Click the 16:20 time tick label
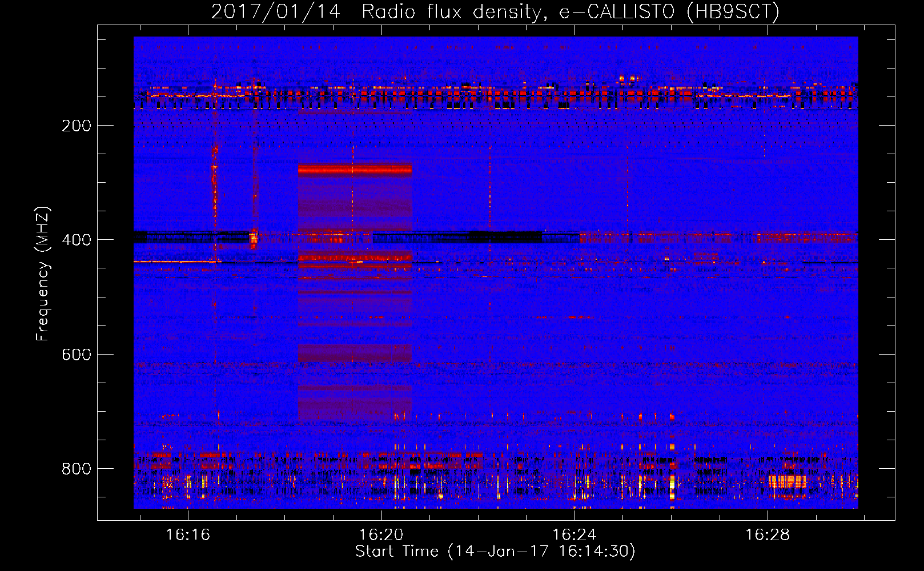Image resolution: width=924 pixels, height=571 pixels. (x=381, y=534)
